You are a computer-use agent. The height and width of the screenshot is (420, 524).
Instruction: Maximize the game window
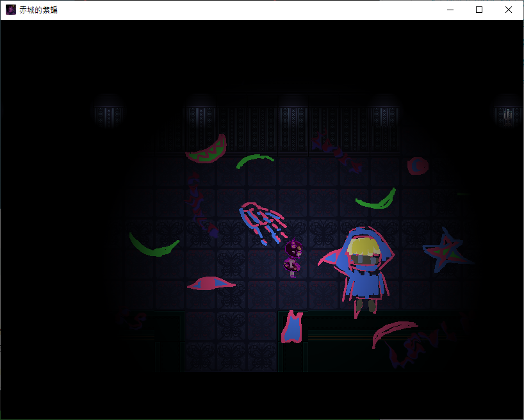click(479, 10)
